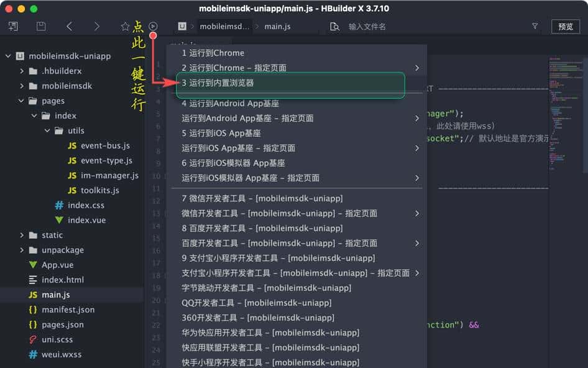Screen dimensions: 588x368
Task: Click the star bookmark icon on toolbar
Action: (125, 26)
